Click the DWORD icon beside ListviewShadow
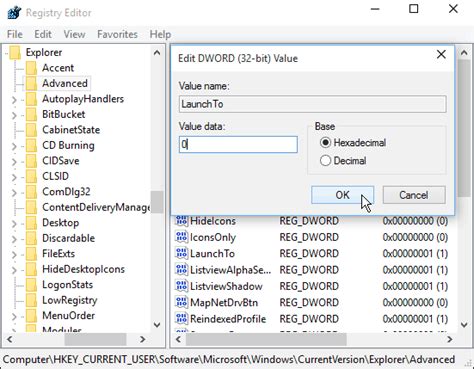Image resolution: width=474 pixels, height=369 pixels. coord(181,286)
